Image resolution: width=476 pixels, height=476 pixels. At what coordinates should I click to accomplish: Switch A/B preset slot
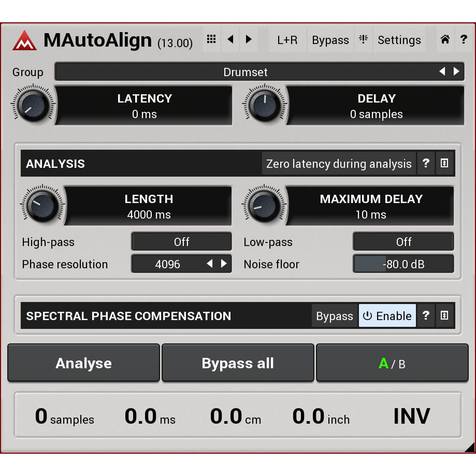392,364
